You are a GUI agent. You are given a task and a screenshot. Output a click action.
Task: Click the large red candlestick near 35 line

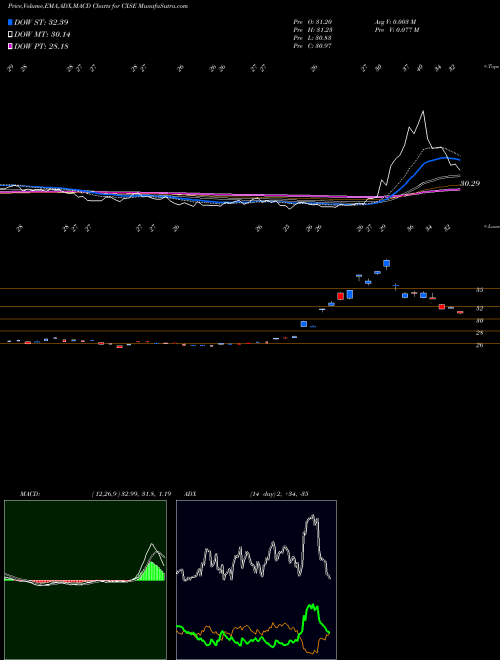[x=340, y=296]
